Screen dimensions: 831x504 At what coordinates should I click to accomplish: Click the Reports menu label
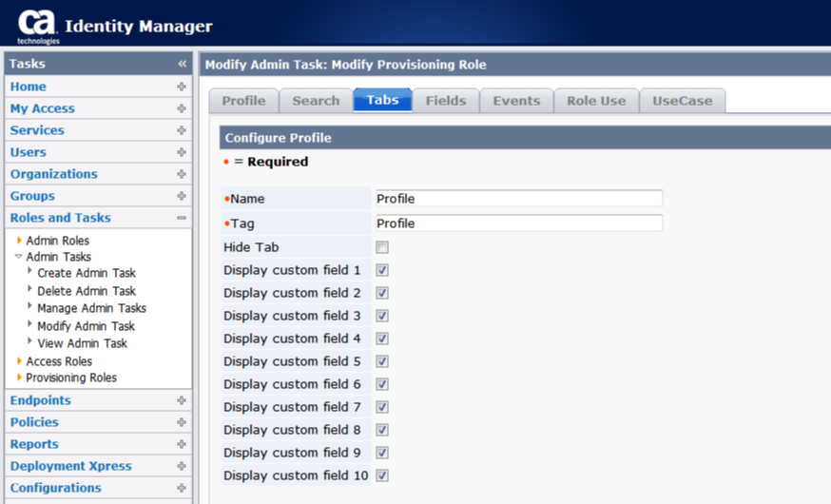point(34,444)
